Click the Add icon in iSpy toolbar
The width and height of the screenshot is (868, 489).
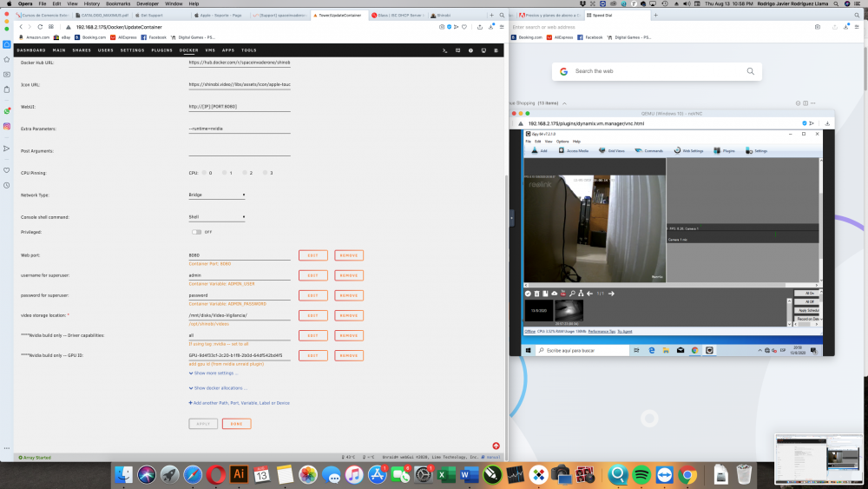pyautogui.click(x=539, y=150)
